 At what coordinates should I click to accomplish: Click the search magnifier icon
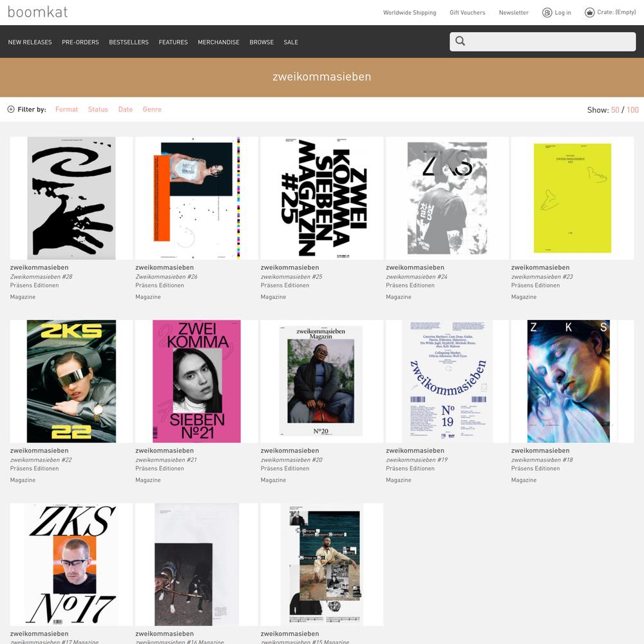[x=460, y=41]
